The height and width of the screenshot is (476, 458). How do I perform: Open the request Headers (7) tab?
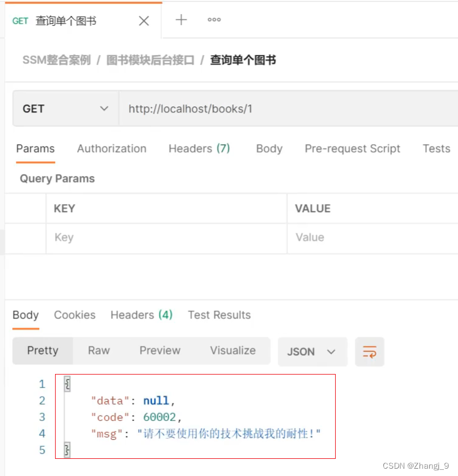199,148
